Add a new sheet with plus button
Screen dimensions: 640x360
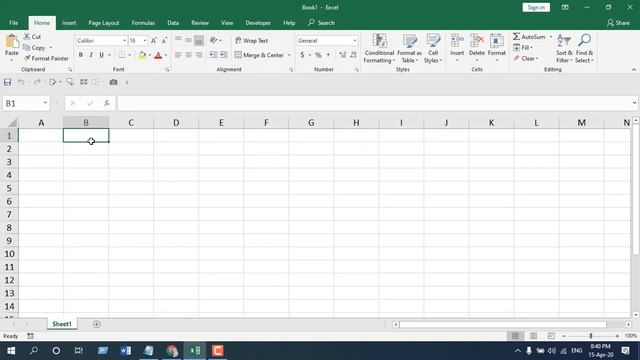click(x=96, y=324)
